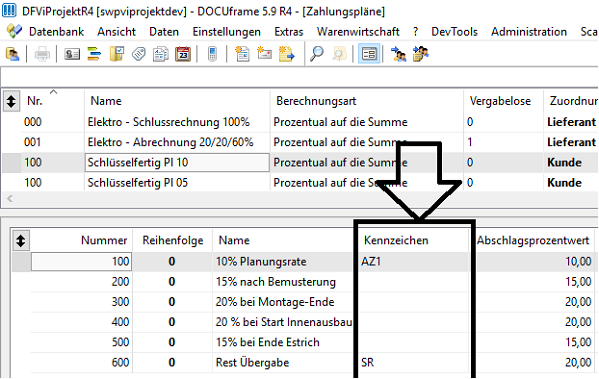Screen dimensions: 599x379
Task: Click the mobile phone icon
Action: 212,54
